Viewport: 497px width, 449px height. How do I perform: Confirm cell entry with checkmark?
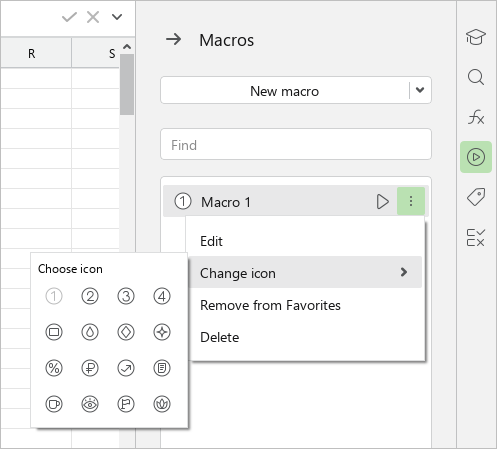pyautogui.click(x=69, y=17)
